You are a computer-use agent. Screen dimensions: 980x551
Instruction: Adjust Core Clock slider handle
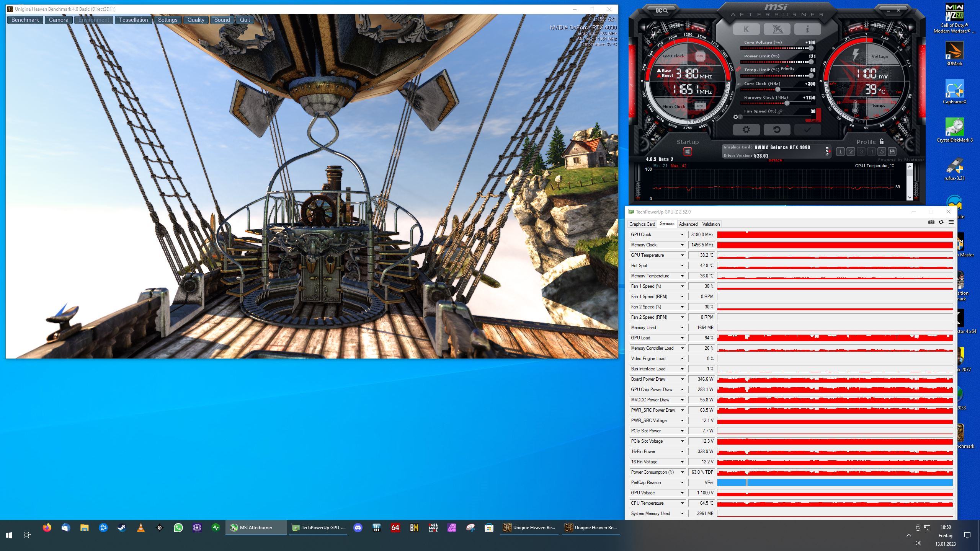pos(777,90)
